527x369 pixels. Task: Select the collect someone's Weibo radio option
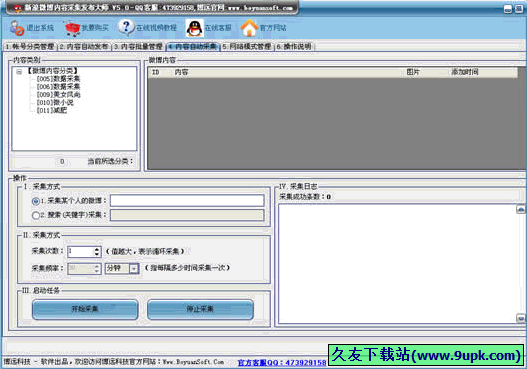36,201
